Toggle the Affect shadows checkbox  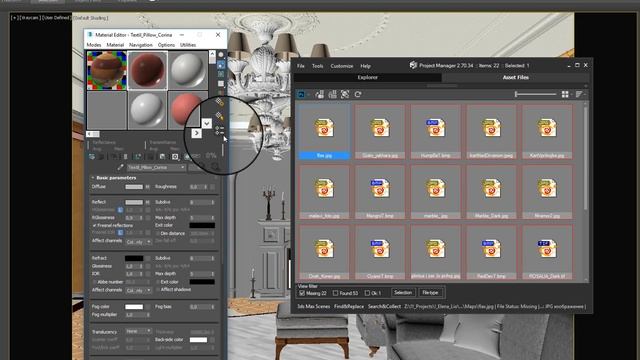tap(158, 290)
